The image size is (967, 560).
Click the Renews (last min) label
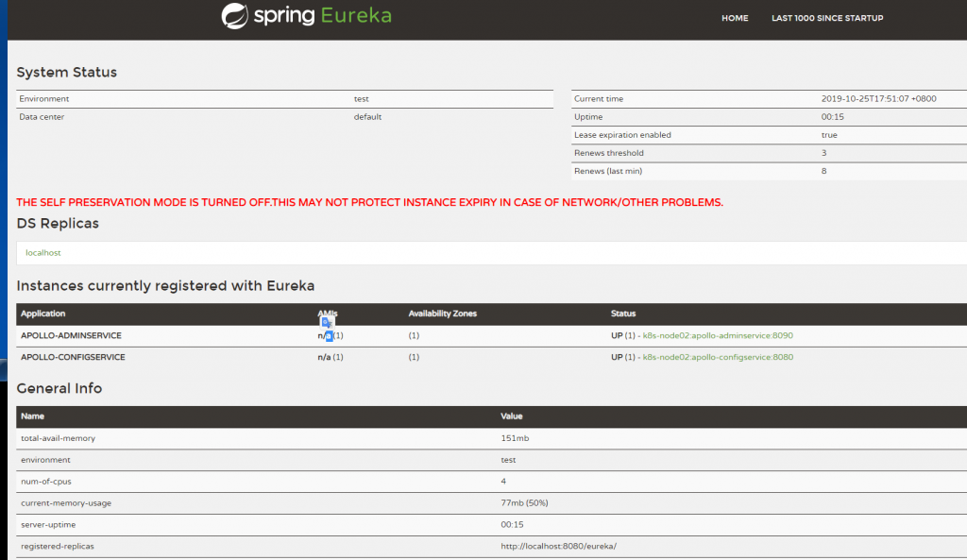coord(608,171)
